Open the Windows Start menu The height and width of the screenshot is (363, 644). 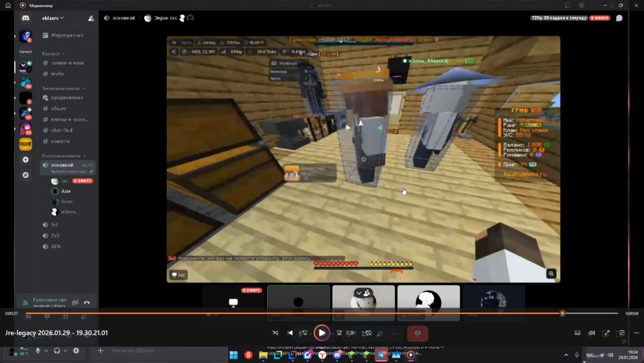coord(234,355)
